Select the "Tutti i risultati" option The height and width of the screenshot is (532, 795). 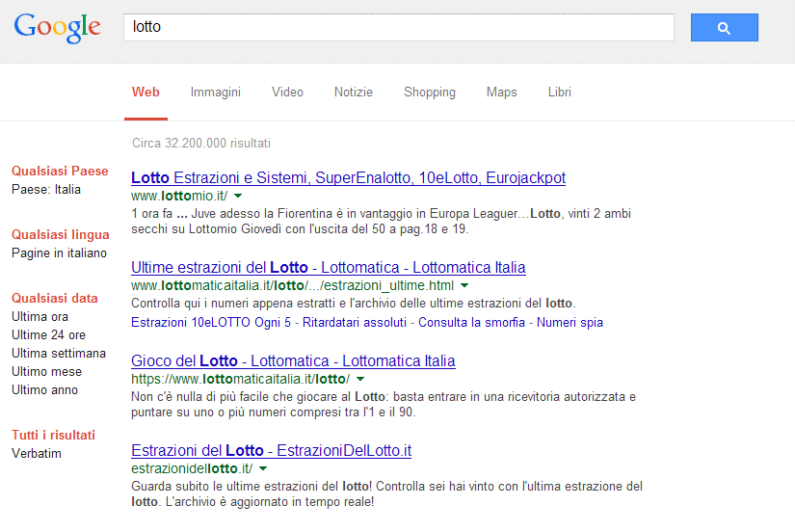coord(53,435)
